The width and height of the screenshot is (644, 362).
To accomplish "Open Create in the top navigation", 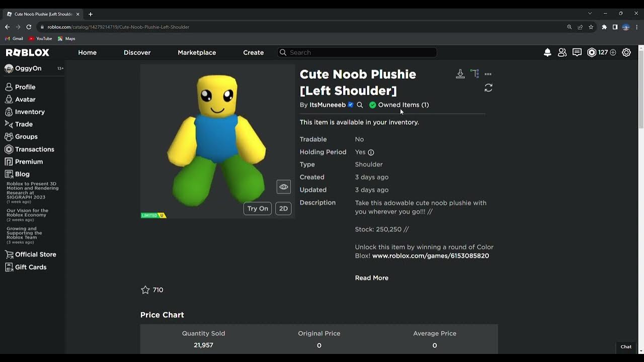I will (254, 52).
